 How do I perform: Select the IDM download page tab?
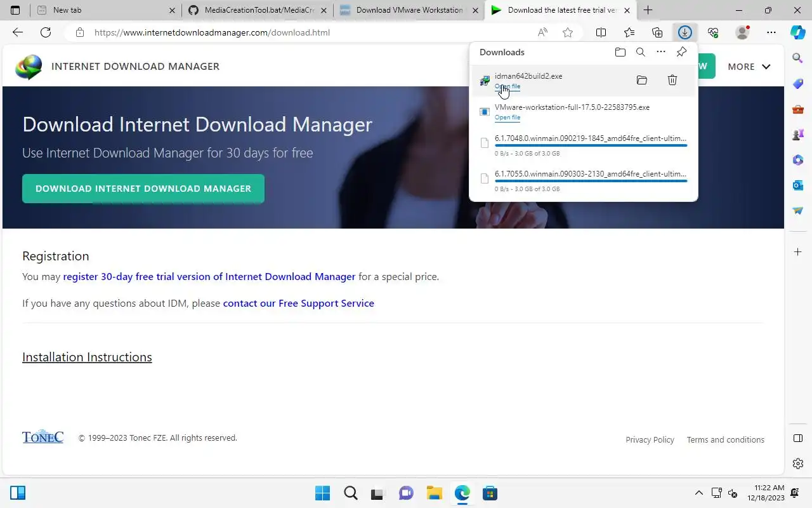click(561, 10)
